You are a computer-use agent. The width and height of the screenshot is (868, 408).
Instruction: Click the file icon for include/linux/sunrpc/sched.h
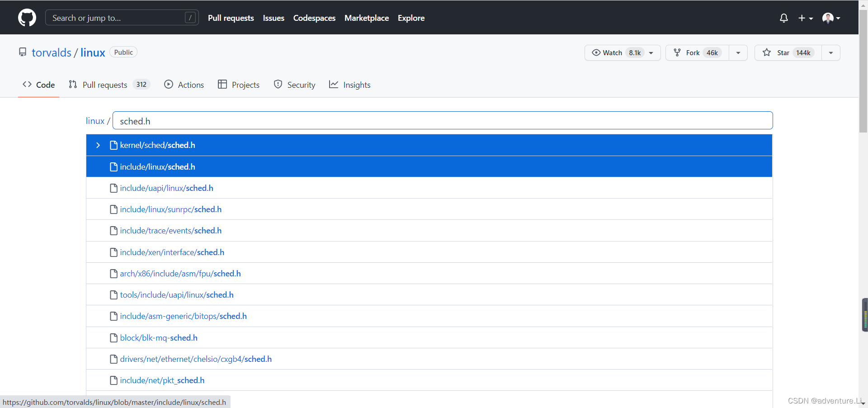[x=113, y=209]
